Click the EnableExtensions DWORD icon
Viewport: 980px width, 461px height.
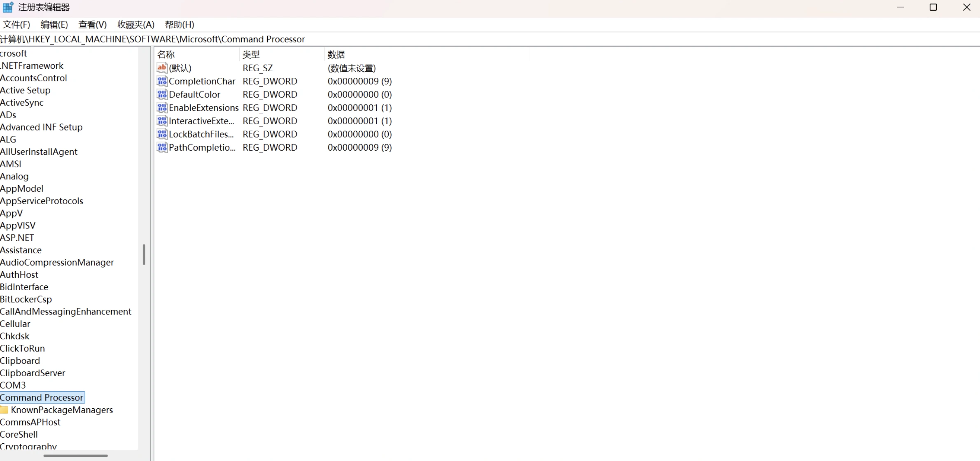pos(162,107)
